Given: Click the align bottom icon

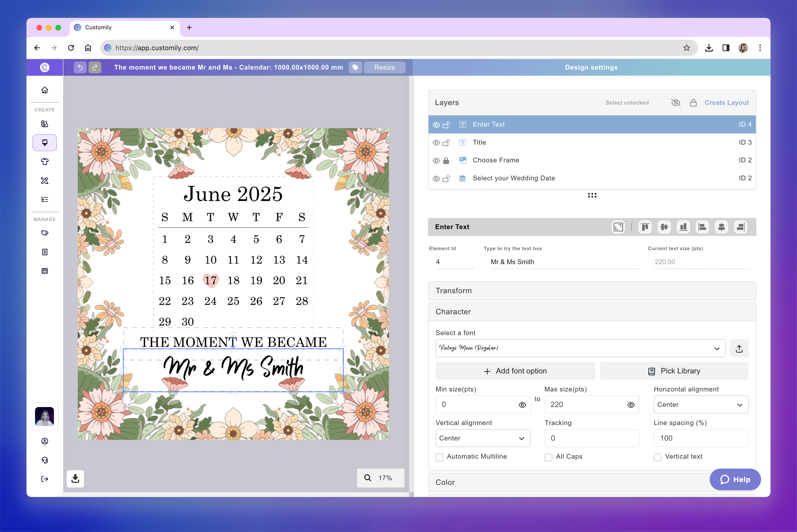Looking at the screenshot, I should pos(683,227).
